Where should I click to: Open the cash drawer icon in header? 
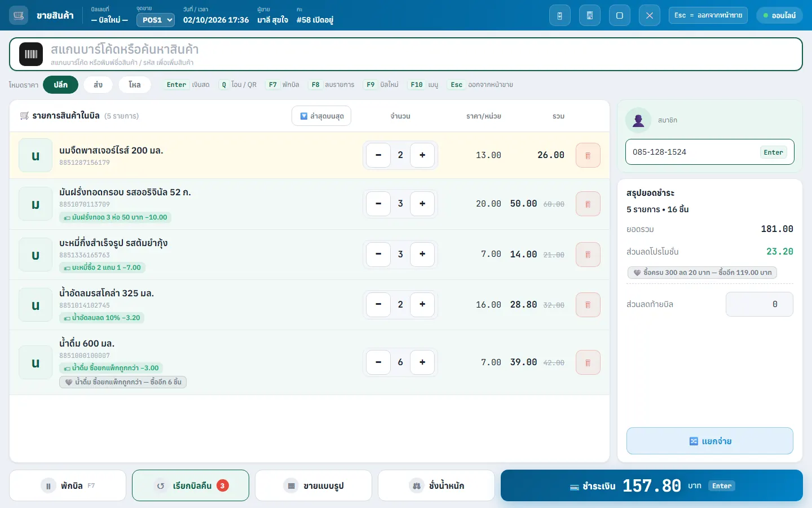[560, 15]
